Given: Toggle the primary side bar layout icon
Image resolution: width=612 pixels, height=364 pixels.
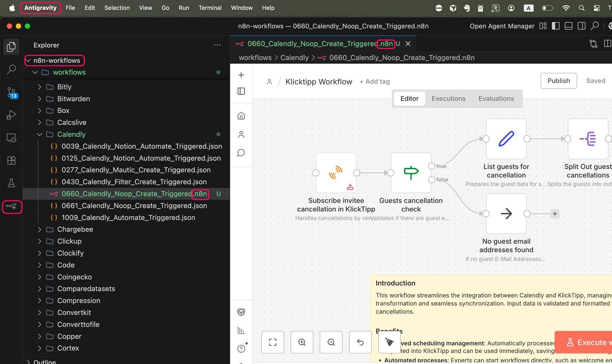Looking at the screenshot, I should click(556, 26).
